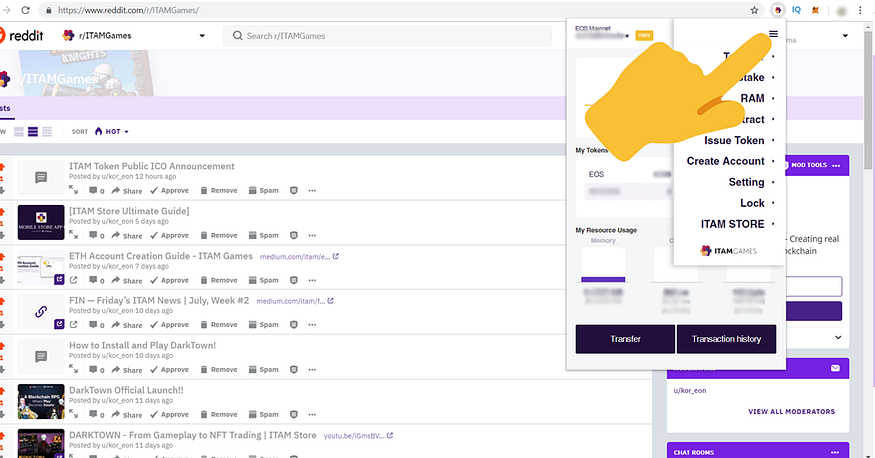Expand the How to Install and Play DarkTown post

point(74,369)
